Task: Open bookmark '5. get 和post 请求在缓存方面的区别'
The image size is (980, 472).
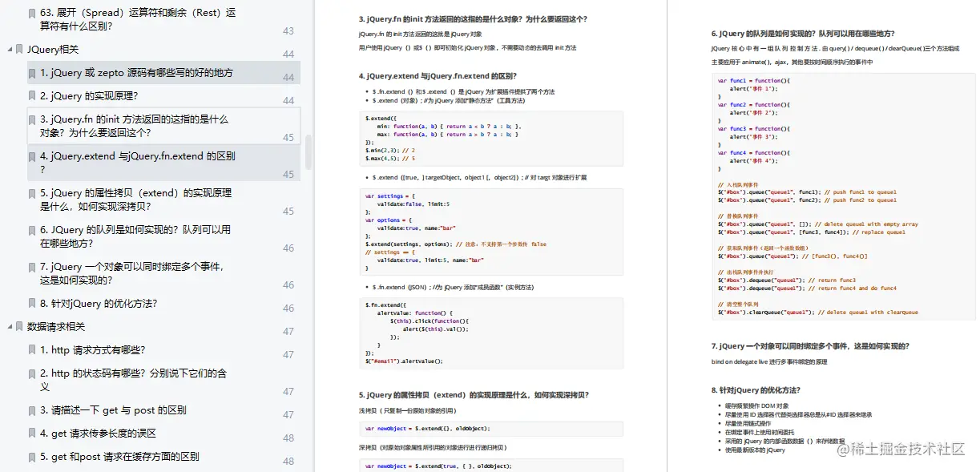Action: point(119,457)
